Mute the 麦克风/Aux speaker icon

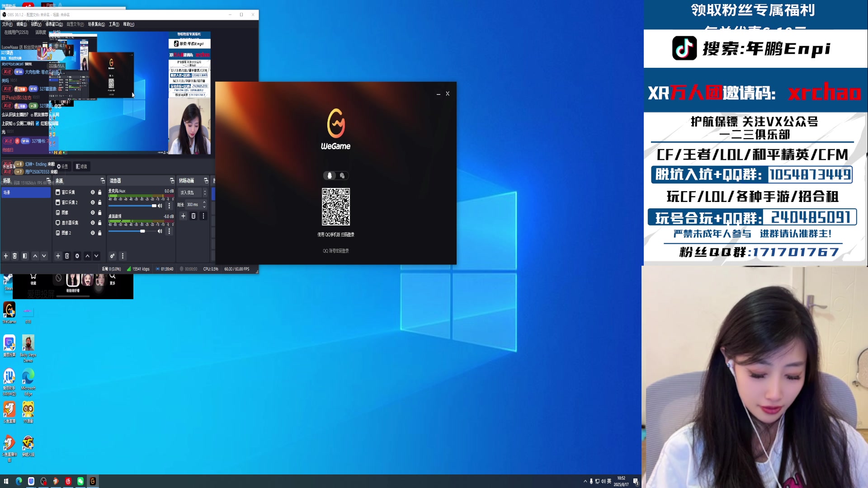pyautogui.click(x=160, y=206)
